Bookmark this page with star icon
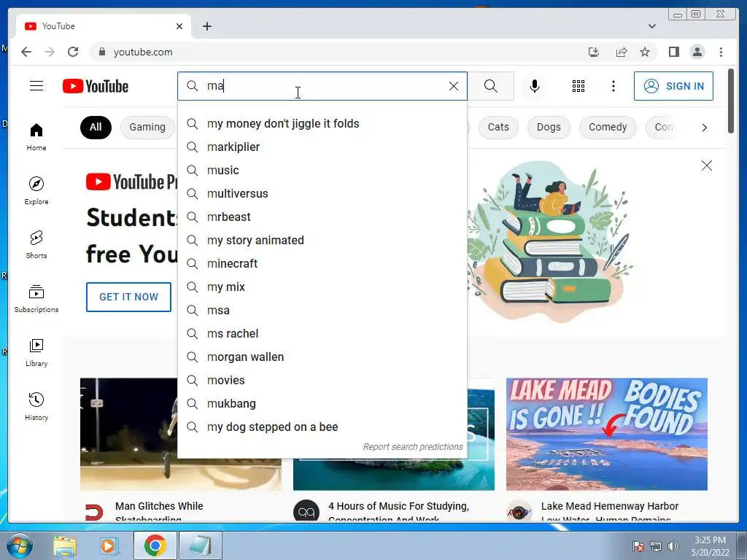The image size is (747, 560). click(645, 52)
